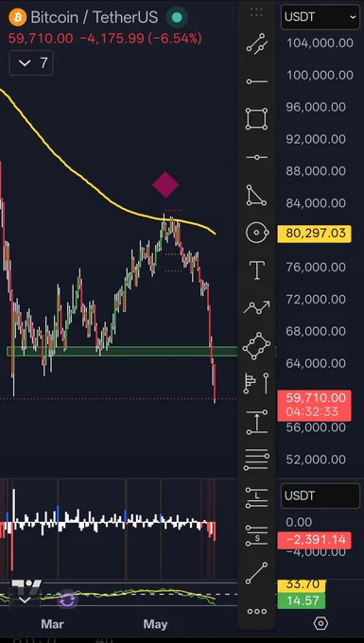Select the green support zone rectangle

(122, 351)
